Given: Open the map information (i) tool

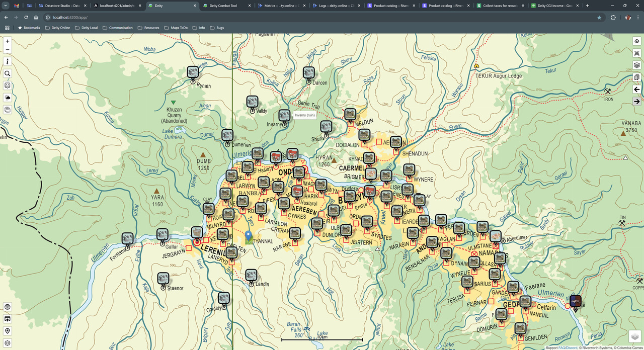Looking at the screenshot, I should [x=8, y=61].
